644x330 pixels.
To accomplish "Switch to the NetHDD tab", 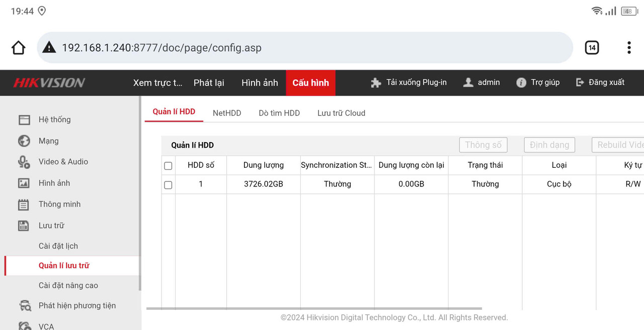I will (x=227, y=113).
